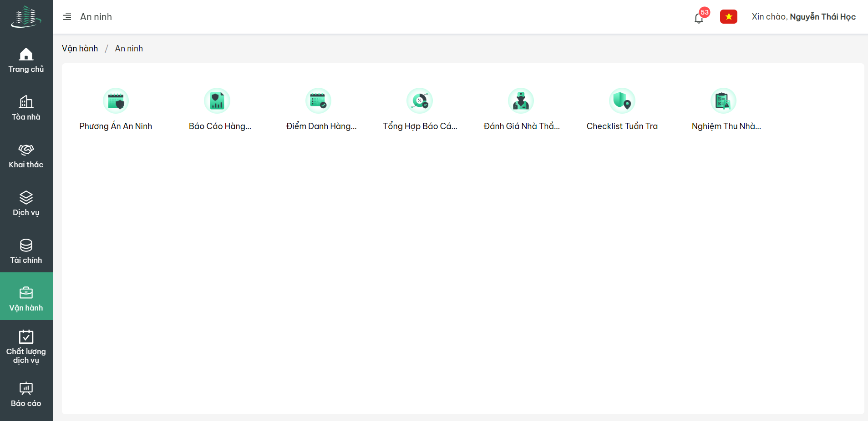Screen dimensions: 868x421
Task: Open Chất lượng dịch vụ in sidebar
Action: click(26, 346)
